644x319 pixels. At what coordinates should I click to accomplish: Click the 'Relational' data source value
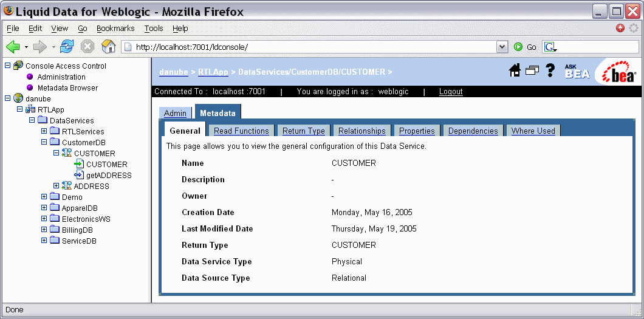[349, 278]
